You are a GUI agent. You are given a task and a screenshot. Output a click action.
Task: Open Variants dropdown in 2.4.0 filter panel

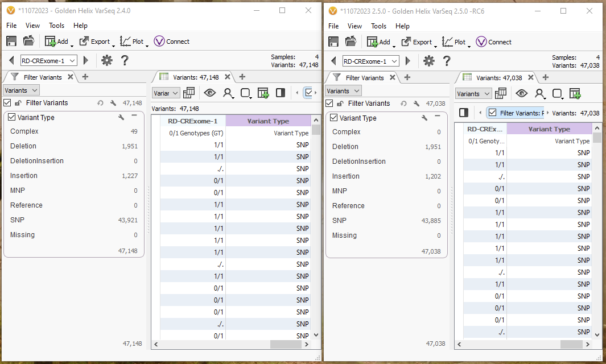[21, 90]
